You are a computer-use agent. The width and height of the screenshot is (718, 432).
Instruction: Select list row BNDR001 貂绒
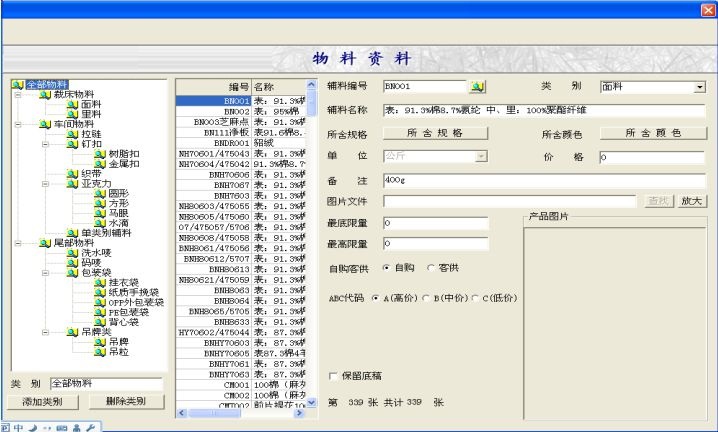[241, 143]
